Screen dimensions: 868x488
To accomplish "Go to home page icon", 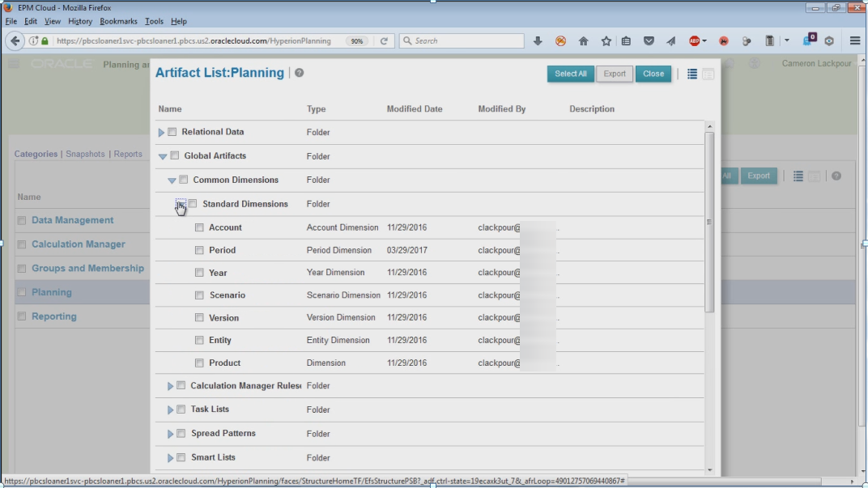I will (584, 41).
